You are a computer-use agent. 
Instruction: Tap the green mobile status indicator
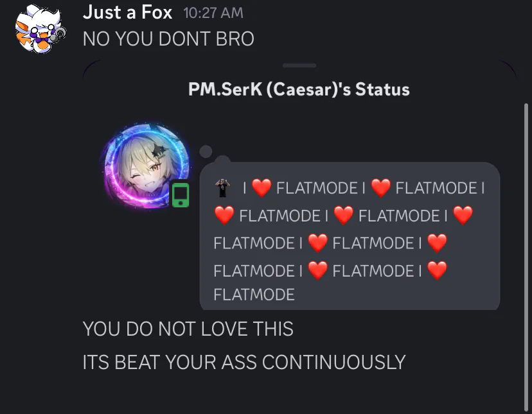click(181, 195)
